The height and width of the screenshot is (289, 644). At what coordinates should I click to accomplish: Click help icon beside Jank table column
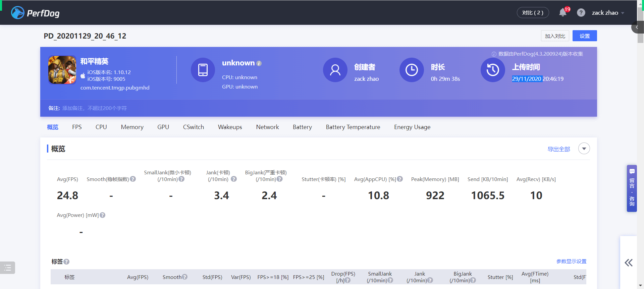(430, 280)
